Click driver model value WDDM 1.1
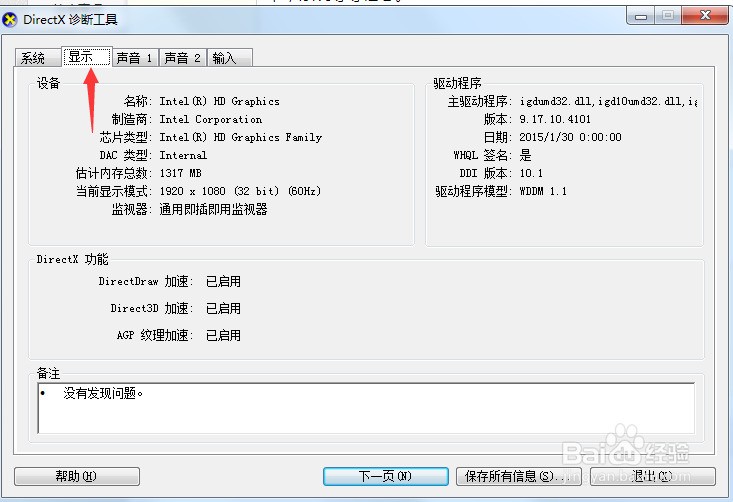Image resolution: width=733 pixels, height=502 pixels. pyautogui.click(x=543, y=191)
